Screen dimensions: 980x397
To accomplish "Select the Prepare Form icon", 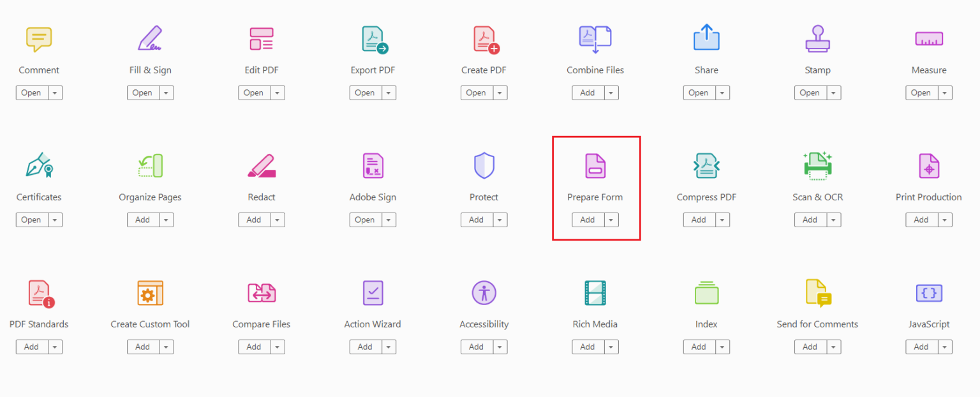I will pos(595,165).
